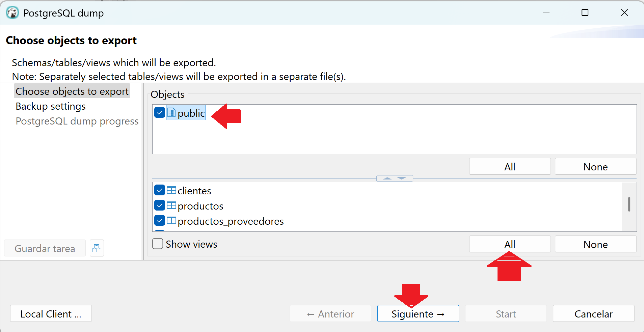This screenshot has height=332, width=644.
Task: Uncheck the productos_proveedores checkbox
Action: coord(159,221)
